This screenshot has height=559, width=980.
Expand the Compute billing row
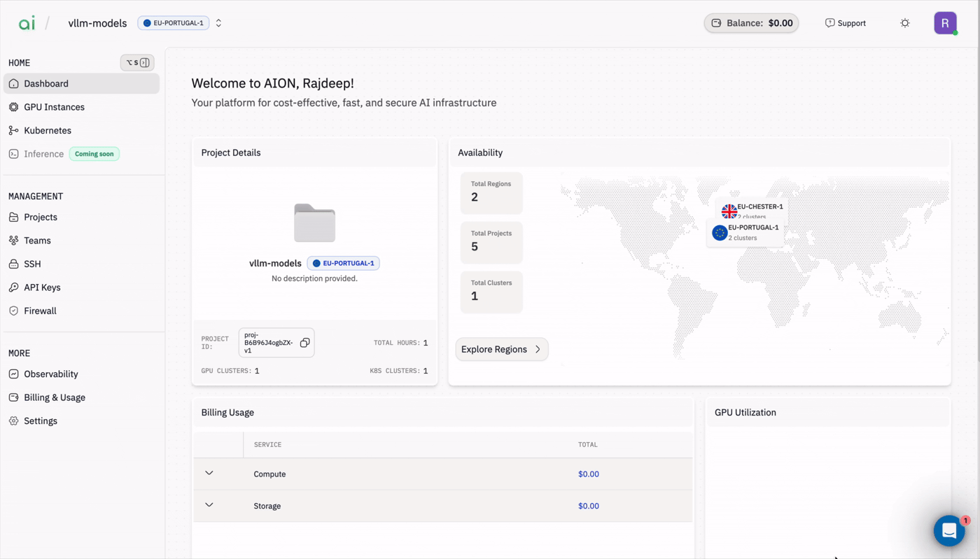tap(209, 474)
